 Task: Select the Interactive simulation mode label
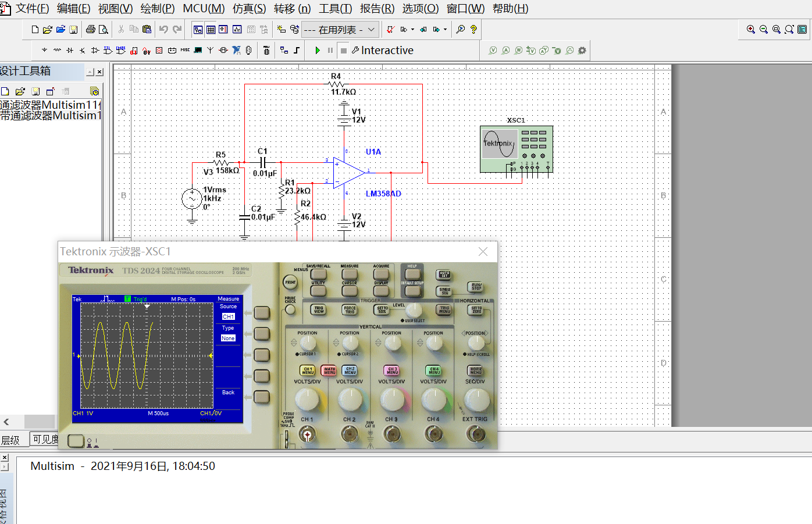tap(387, 51)
